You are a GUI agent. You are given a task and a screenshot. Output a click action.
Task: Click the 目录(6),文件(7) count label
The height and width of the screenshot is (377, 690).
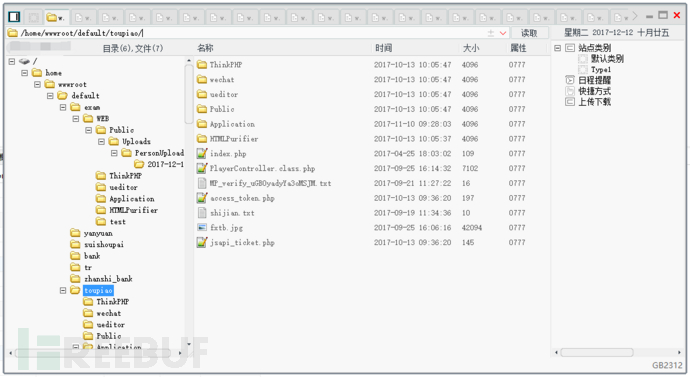pyautogui.click(x=133, y=48)
